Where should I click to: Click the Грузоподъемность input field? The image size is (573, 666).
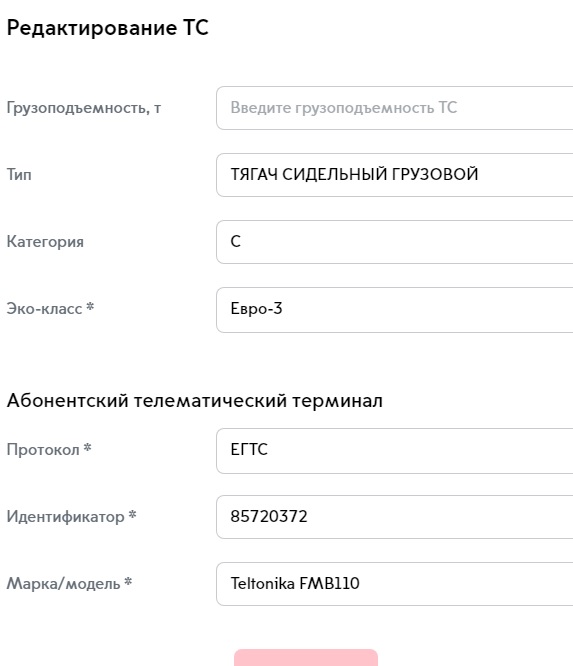point(395,108)
